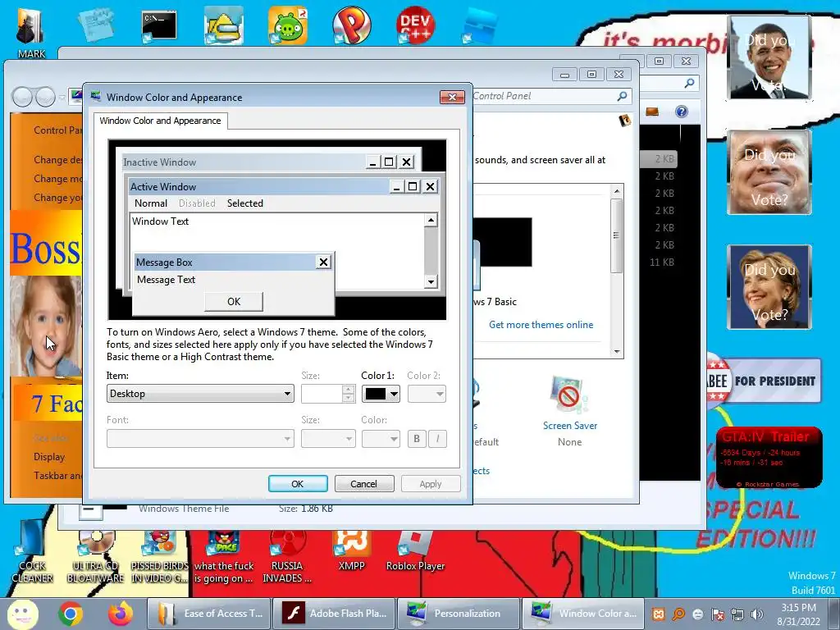Click the black Color 1 swatch

[x=376, y=394]
